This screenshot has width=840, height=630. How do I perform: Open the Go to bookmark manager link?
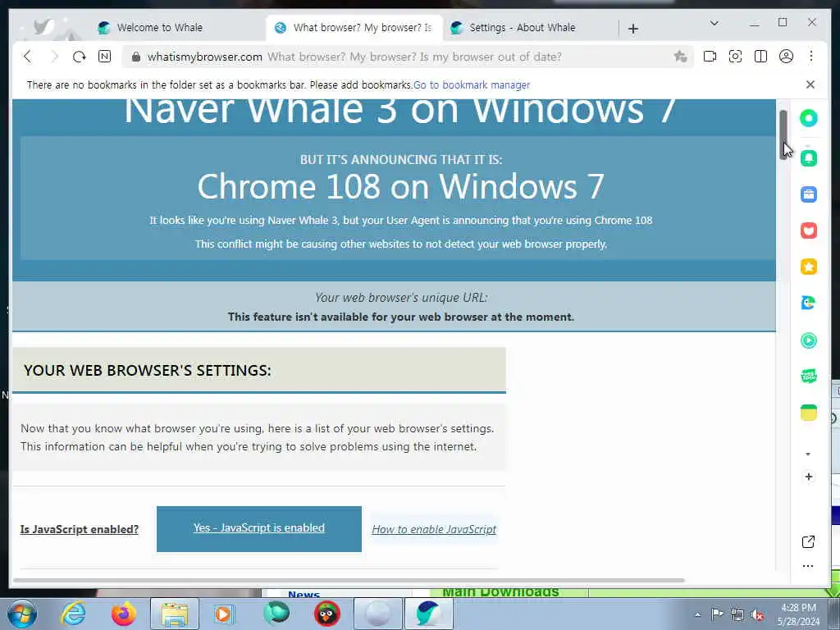tap(472, 84)
